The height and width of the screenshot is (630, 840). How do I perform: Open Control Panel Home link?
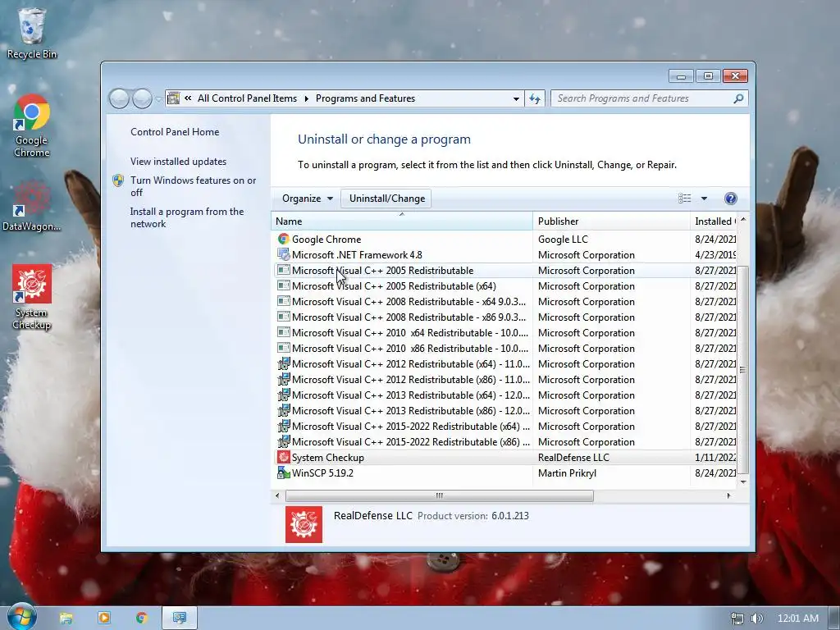click(x=175, y=132)
